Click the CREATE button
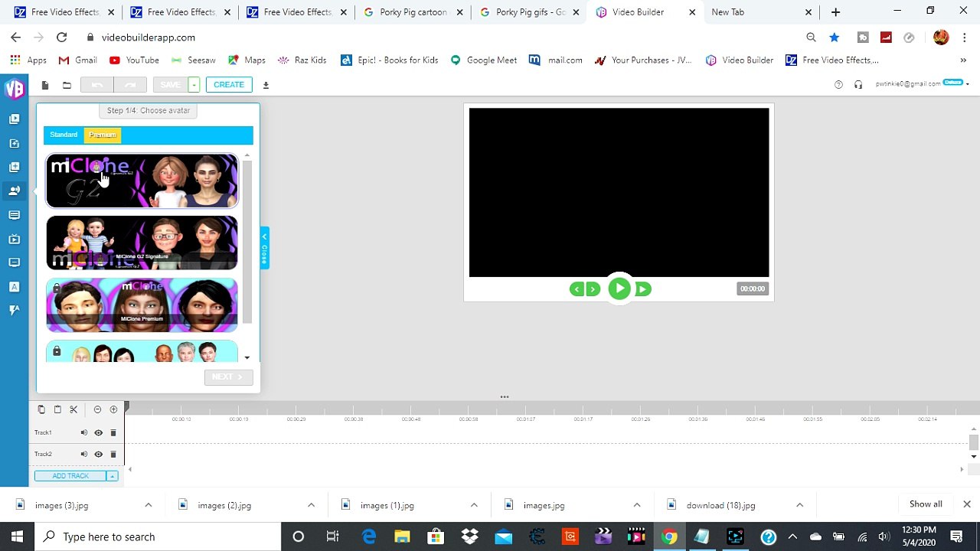 click(x=229, y=85)
